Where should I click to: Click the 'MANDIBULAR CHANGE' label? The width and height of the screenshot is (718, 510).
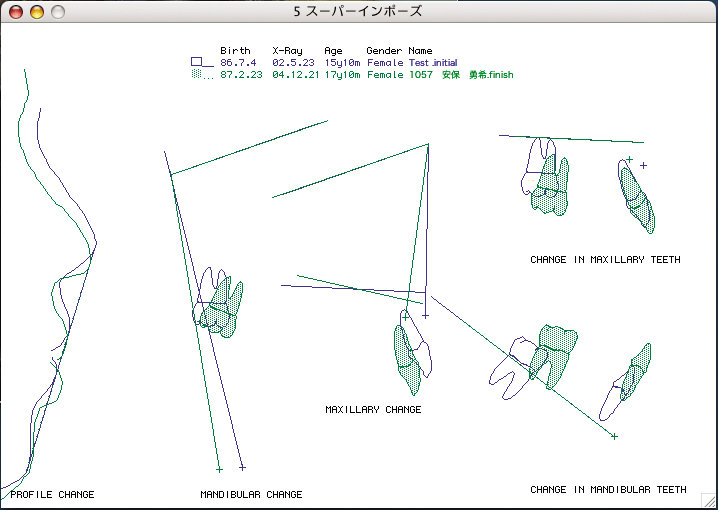coord(251,495)
